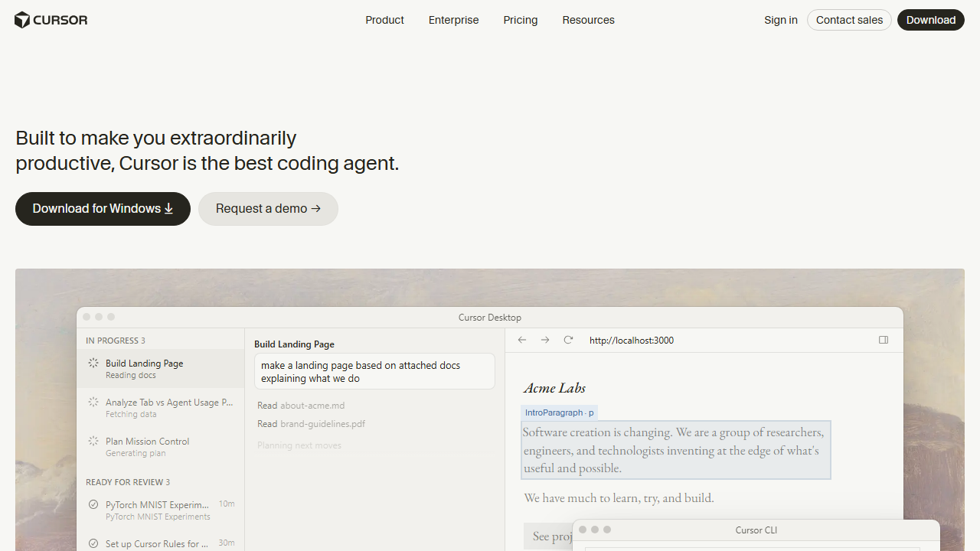The height and width of the screenshot is (551, 980).
Task: Toggle the side panel icon in the preview toolbar
Action: point(884,341)
